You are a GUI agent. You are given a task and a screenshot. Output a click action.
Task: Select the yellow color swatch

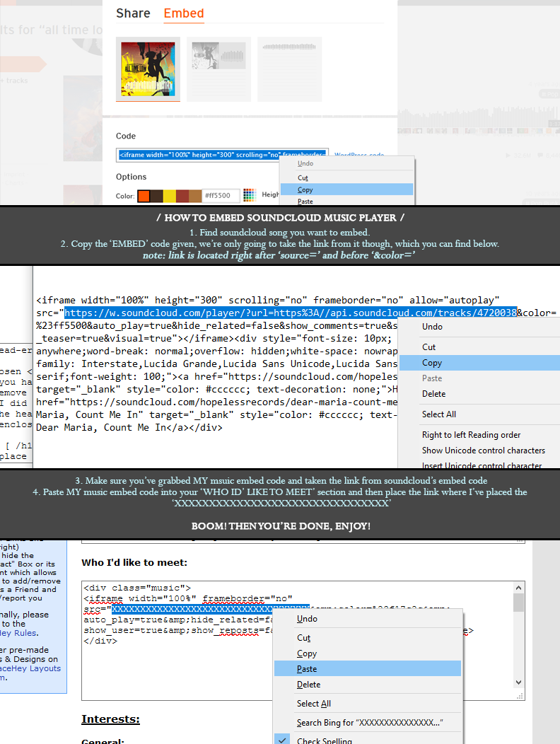point(170,196)
